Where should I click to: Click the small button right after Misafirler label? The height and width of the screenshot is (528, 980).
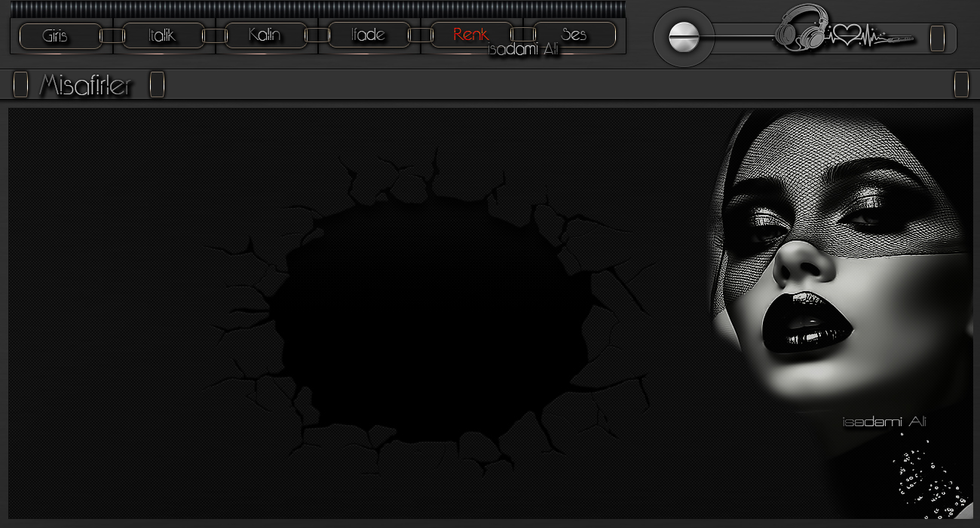(157, 84)
